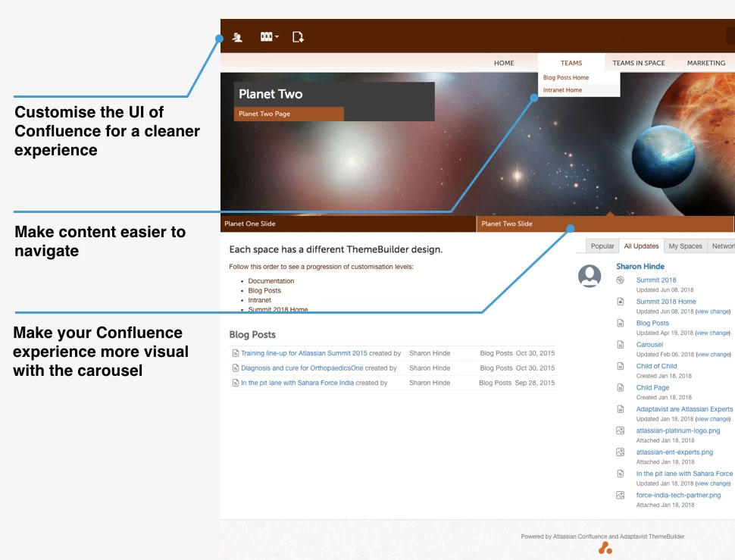Click Sharon Hinde's avatar image

(590, 276)
